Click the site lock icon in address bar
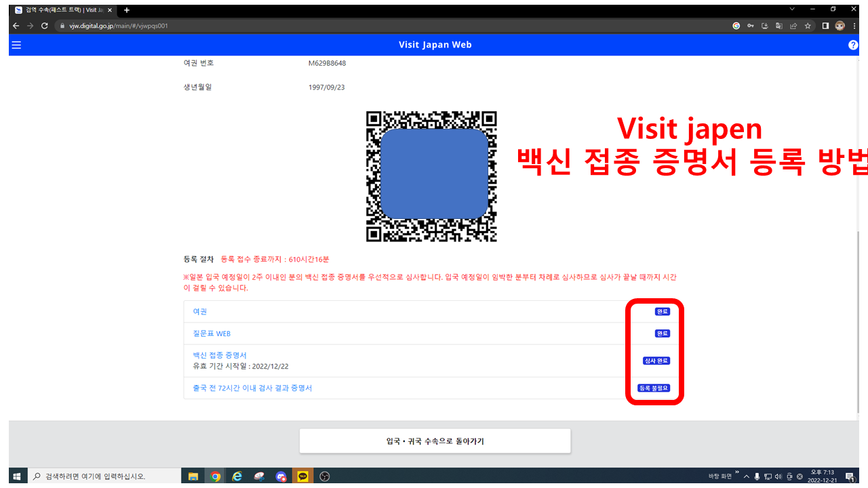 62,26
